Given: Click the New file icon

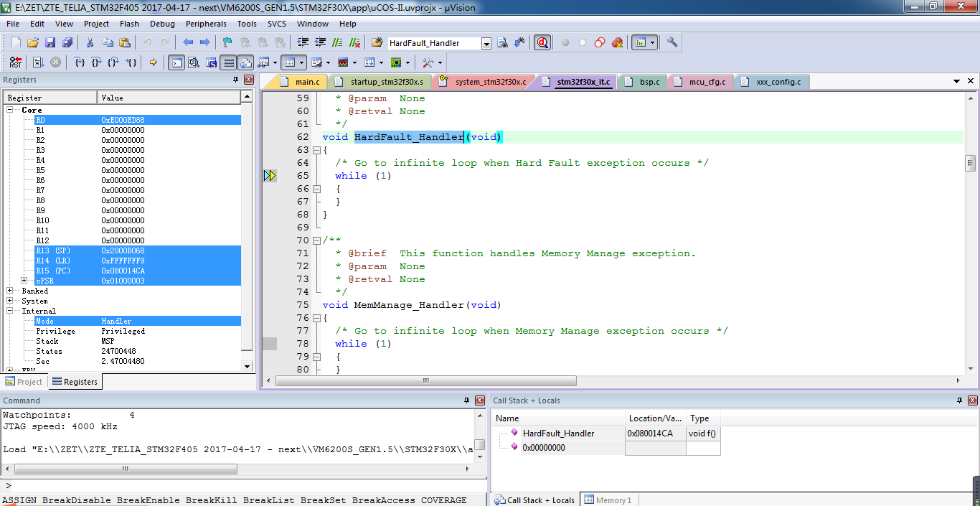Looking at the screenshot, I should pos(16,42).
